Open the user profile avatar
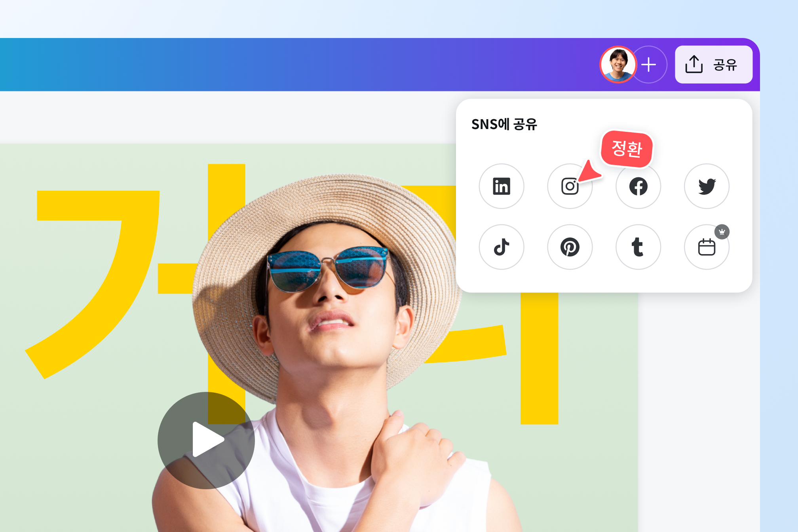Image resolution: width=798 pixels, height=532 pixels. [618, 65]
